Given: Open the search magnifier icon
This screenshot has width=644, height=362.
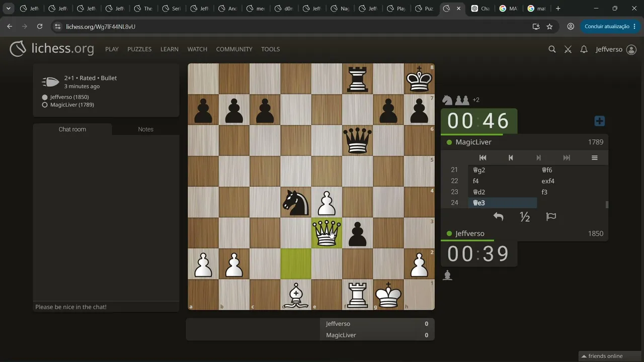Looking at the screenshot, I should pos(552,49).
